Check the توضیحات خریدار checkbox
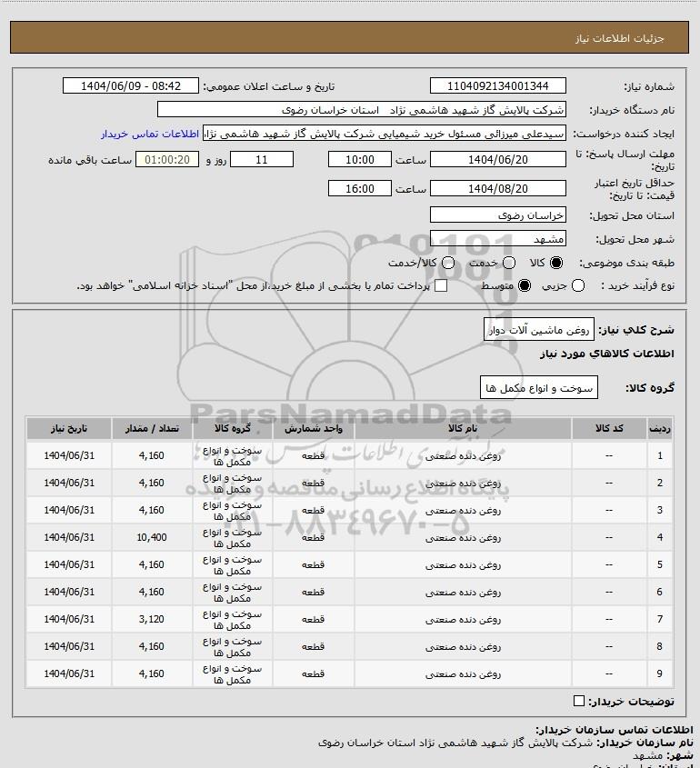The height and width of the screenshot is (768, 700). coord(580,701)
